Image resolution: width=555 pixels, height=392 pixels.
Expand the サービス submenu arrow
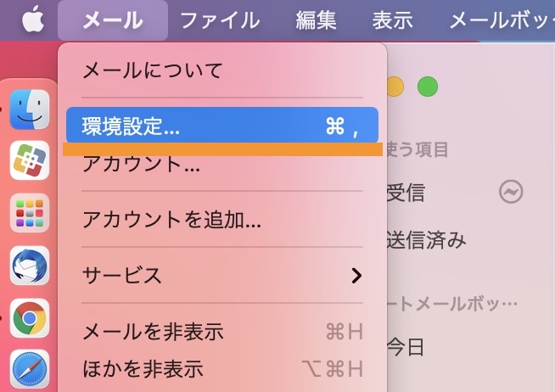coord(356,275)
